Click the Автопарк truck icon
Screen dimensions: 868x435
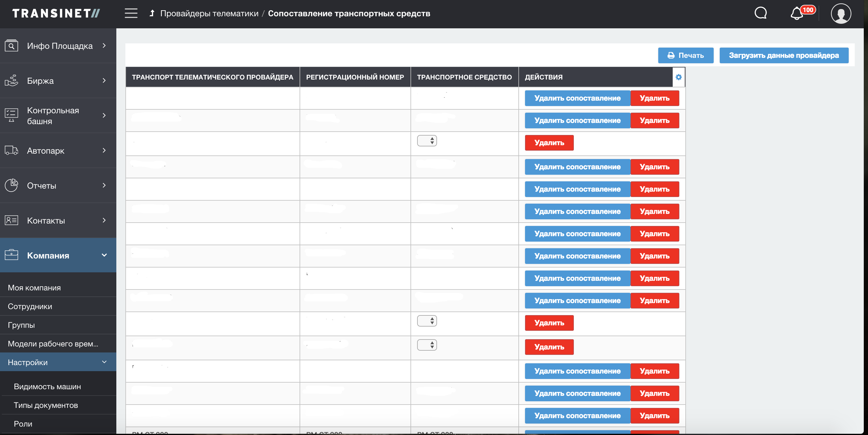[11, 151]
